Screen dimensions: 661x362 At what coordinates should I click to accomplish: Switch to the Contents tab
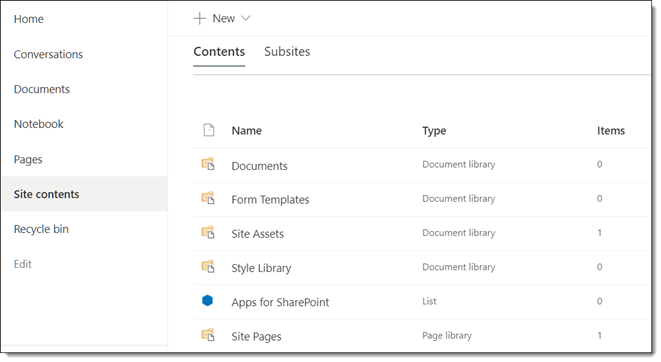pyautogui.click(x=219, y=51)
